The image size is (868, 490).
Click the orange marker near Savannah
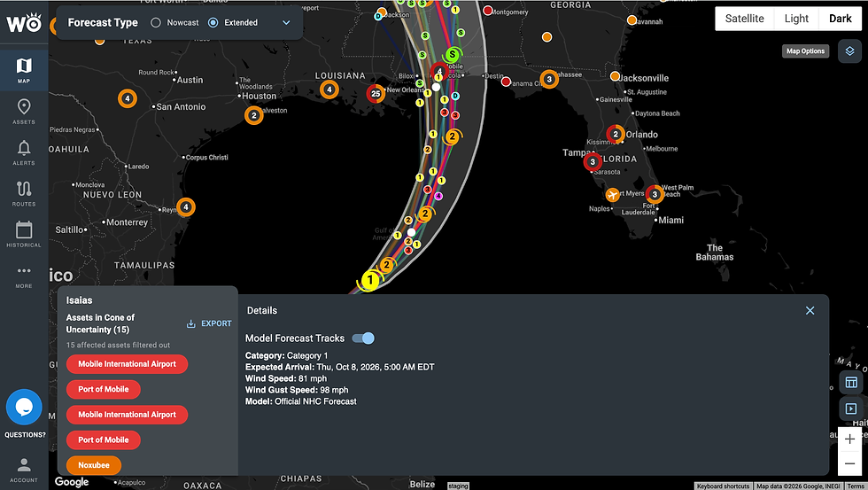pyautogui.click(x=632, y=19)
